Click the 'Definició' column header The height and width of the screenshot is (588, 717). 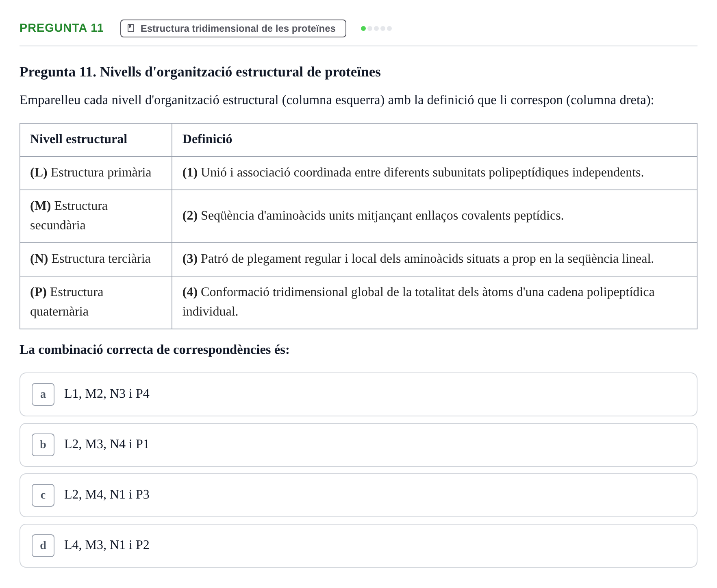(435, 140)
